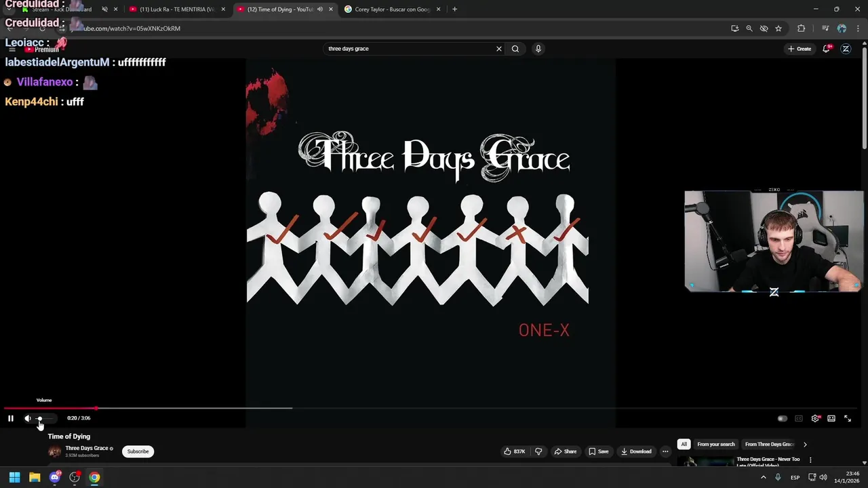Viewport: 868px width, 488px height.
Task: Open the Chrome taskbar icon
Action: coord(94,477)
